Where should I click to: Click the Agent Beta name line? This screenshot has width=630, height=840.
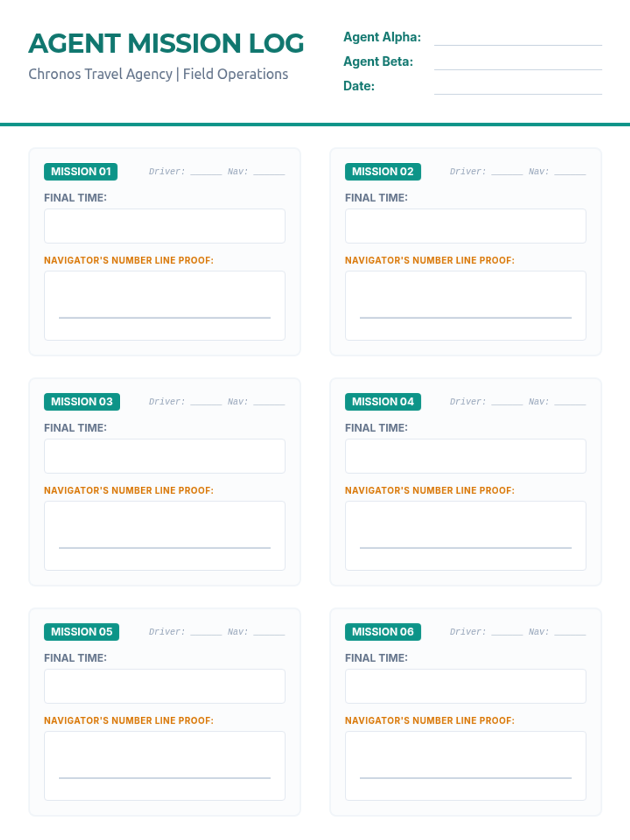click(518, 63)
